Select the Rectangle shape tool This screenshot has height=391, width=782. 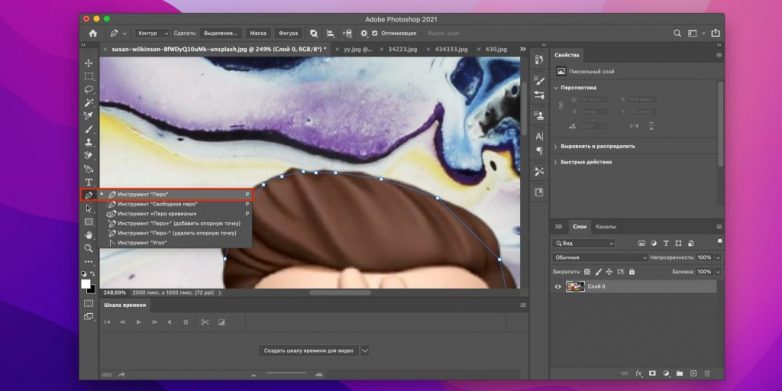pos(89,221)
